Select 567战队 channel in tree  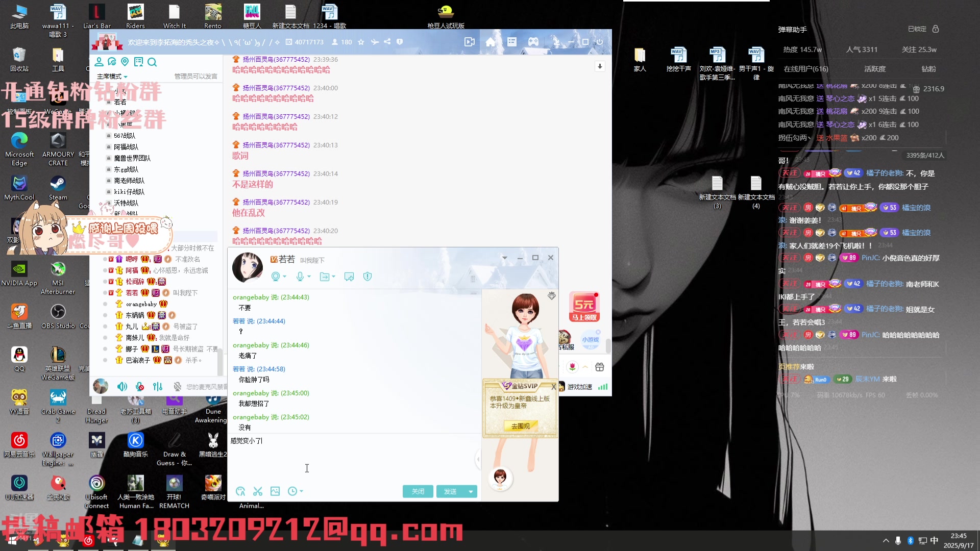[125, 136]
